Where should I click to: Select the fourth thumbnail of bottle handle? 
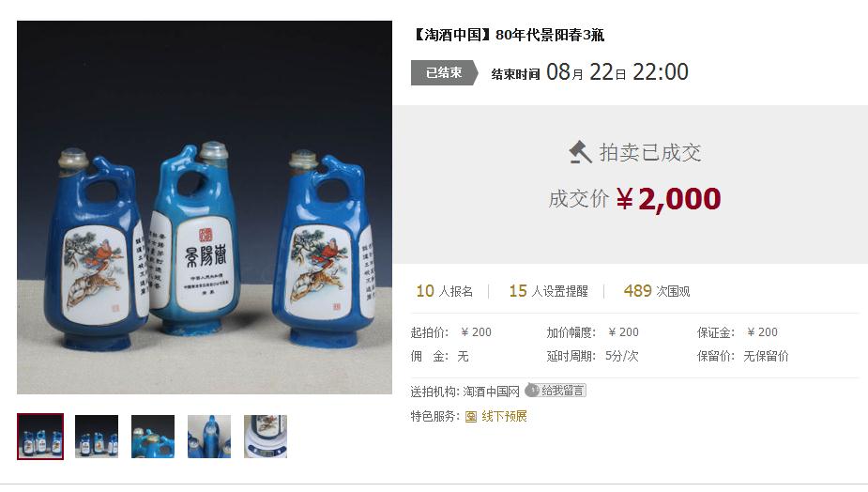click(209, 436)
